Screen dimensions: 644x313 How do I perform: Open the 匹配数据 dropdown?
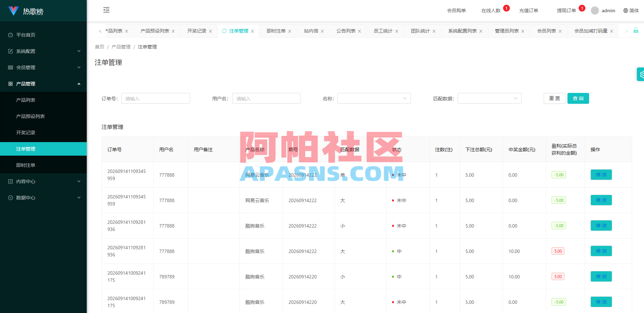pos(490,98)
